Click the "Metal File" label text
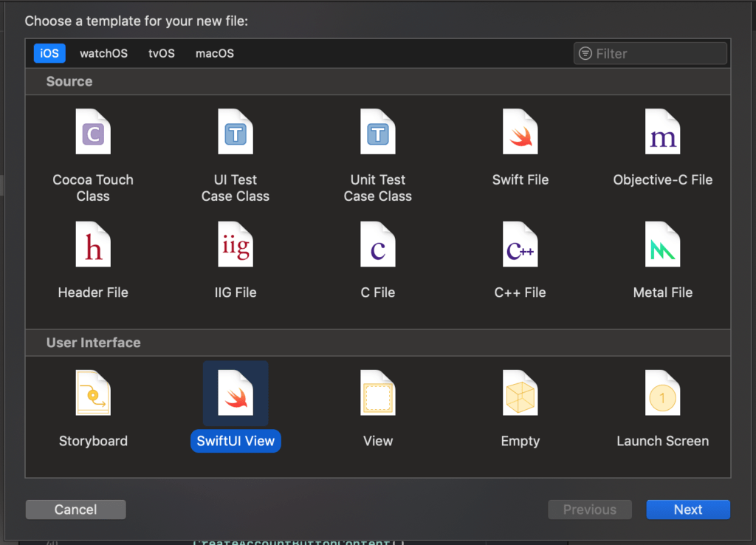 (x=662, y=292)
